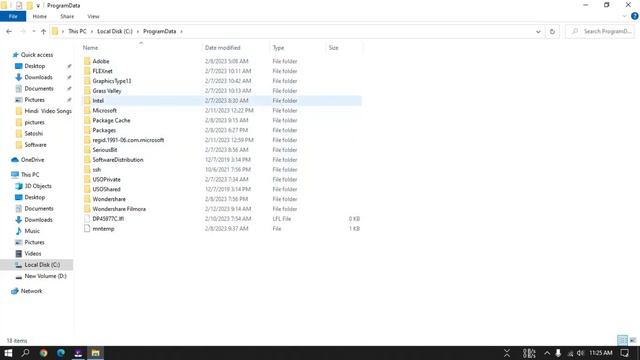The width and height of the screenshot is (640, 360).
Task: Show hidden system tray icons
Action: click(x=547, y=353)
